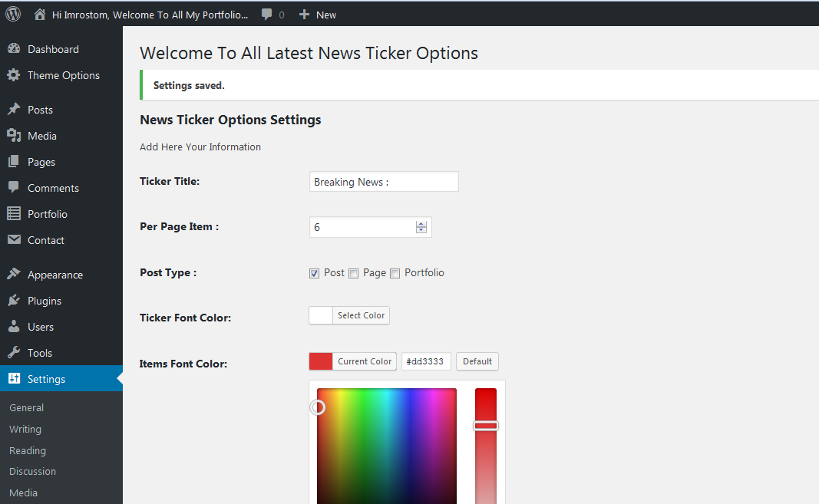Click the Theme Options gear icon
This screenshot has width=819, height=504.
(14, 74)
